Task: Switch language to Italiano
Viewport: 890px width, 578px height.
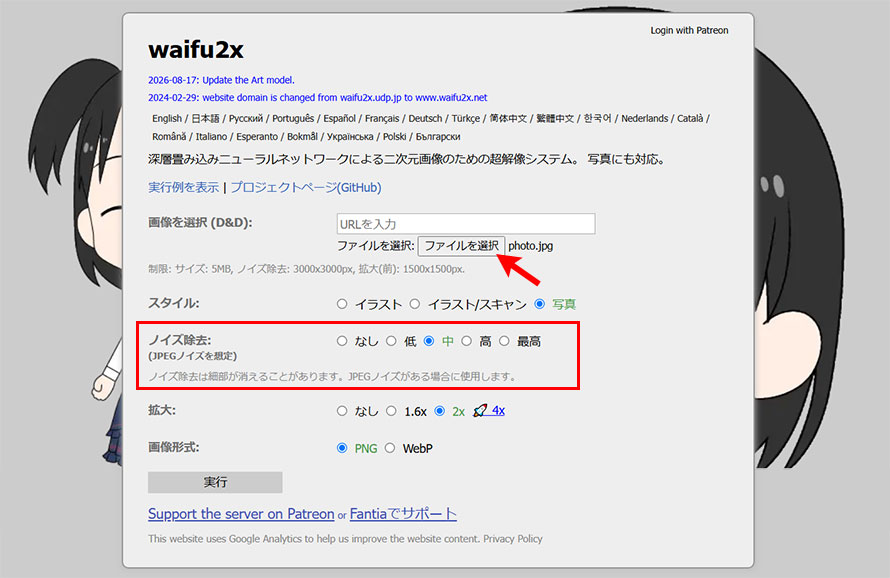Action: coord(211,136)
